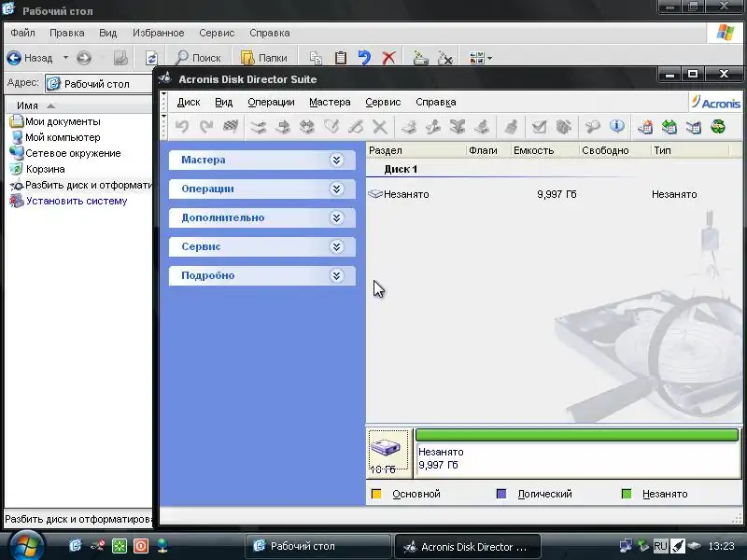Open the Сервис menu in Acronis menu bar
Viewport: 747px width, 560px height.
[x=383, y=102]
